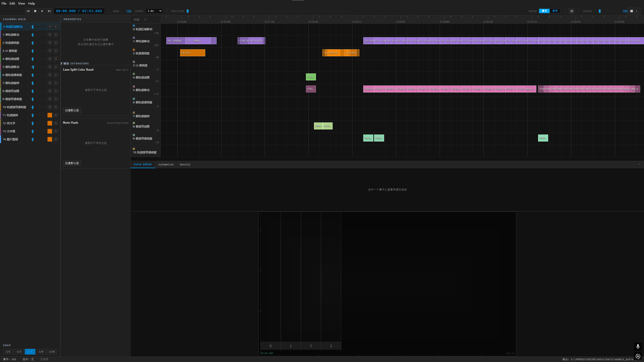Open the Help menu
Viewport: 644px width, 362px height.
coord(31,4)
